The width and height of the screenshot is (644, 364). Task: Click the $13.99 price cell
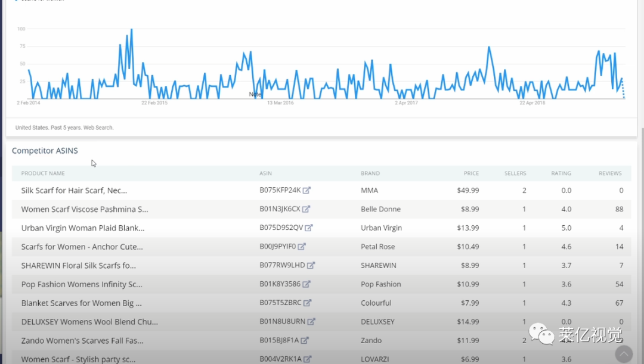coord(468,228)
